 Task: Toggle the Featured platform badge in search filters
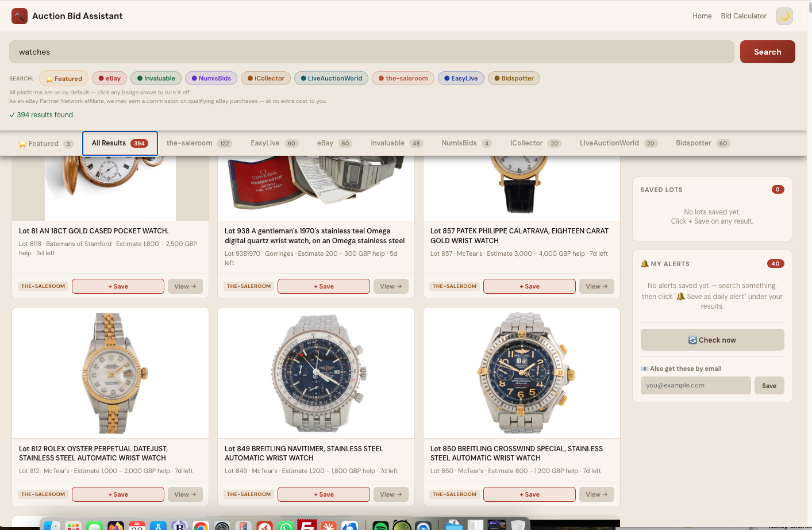tap(64, 79)
